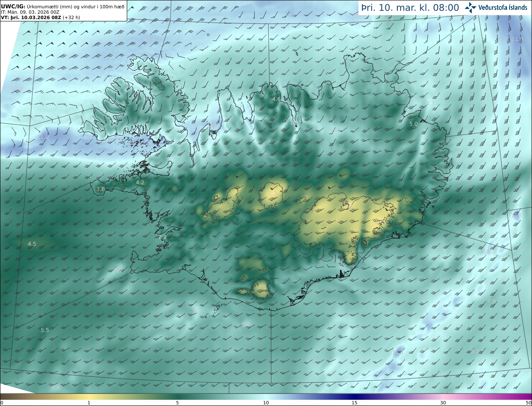Screen dimensions: 532x406
Task: Click the 4.6 value on the map
Action: coord(276,99)
